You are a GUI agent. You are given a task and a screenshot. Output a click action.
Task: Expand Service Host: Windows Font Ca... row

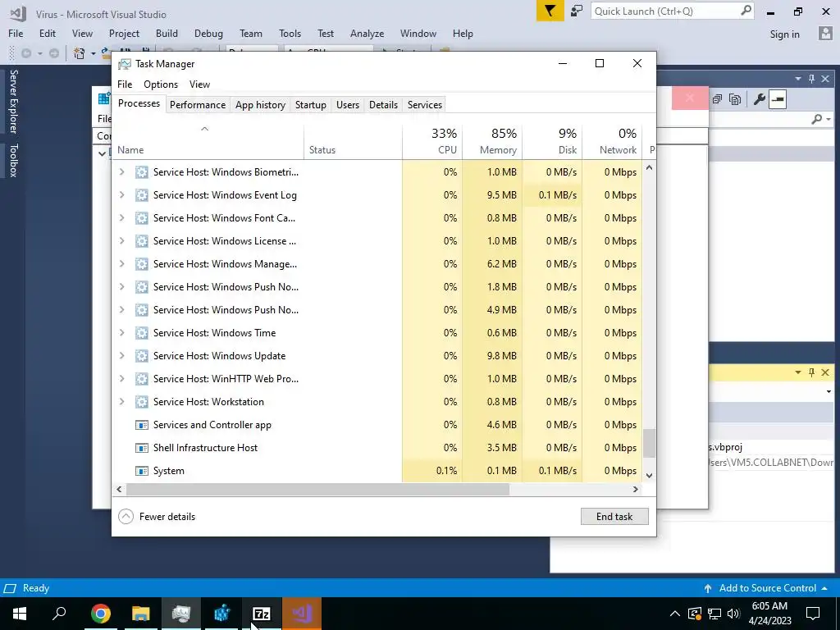point(121,218)
